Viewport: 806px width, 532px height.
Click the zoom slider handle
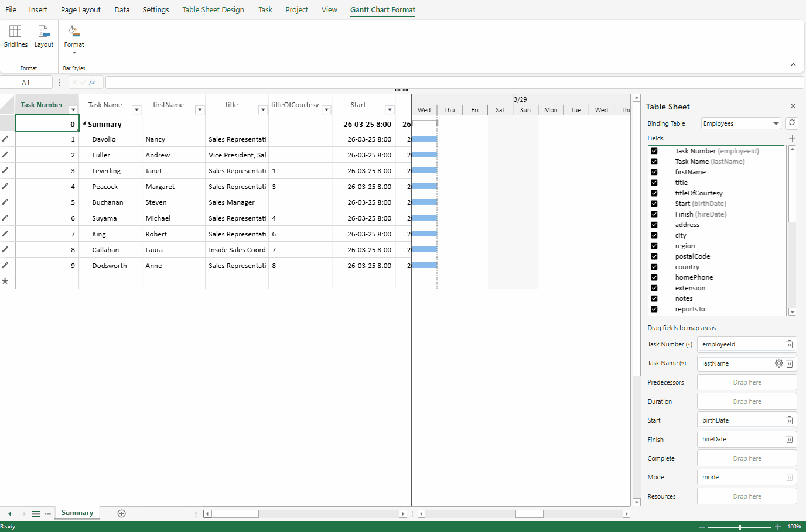pyautogui.click(x=740, y=527)
